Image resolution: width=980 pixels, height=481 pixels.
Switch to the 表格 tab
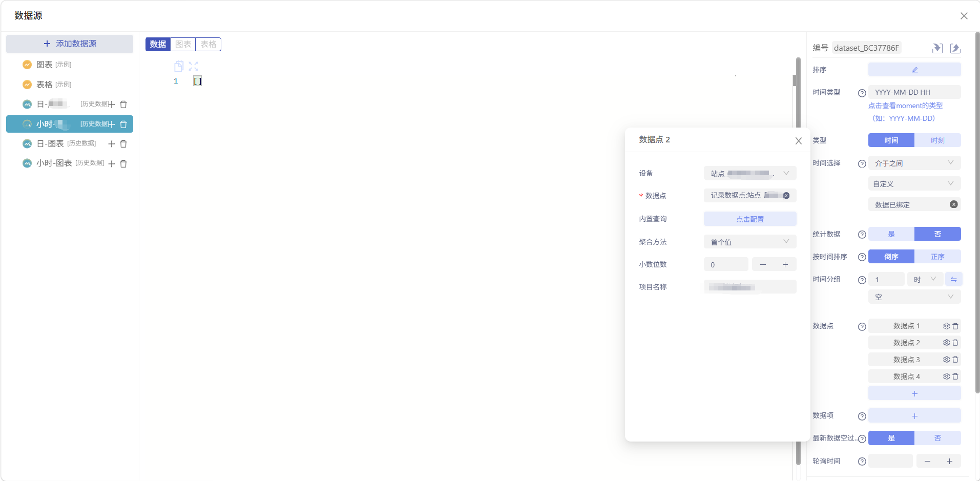tap(208, 45)
